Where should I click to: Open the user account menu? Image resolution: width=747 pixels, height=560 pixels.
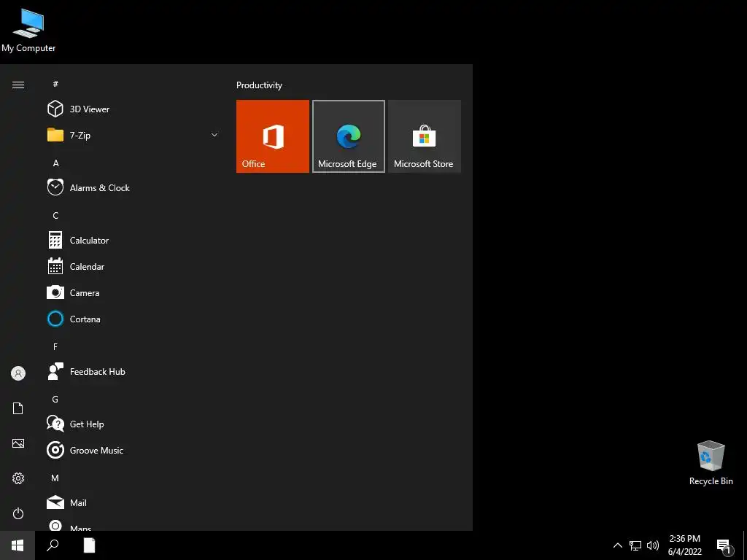(18, 373)
